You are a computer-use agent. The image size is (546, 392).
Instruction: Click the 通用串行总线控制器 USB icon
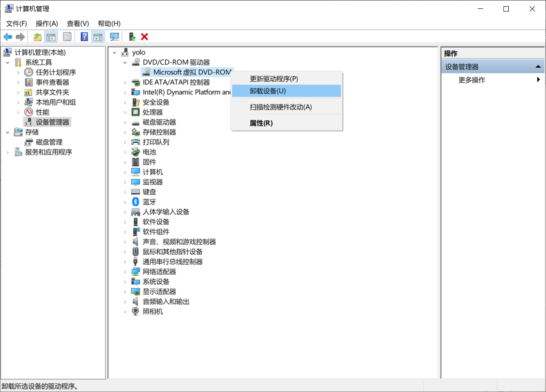coord(136,262)
